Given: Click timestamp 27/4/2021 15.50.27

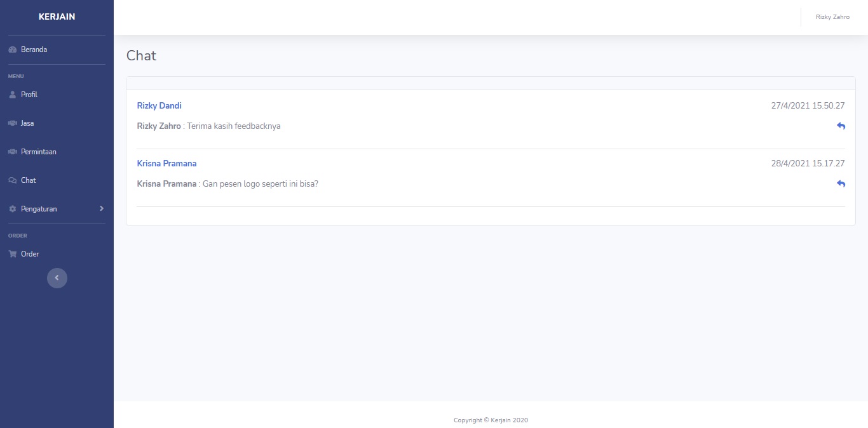Looking at the screenshot, I should click(x=808, y=105).
